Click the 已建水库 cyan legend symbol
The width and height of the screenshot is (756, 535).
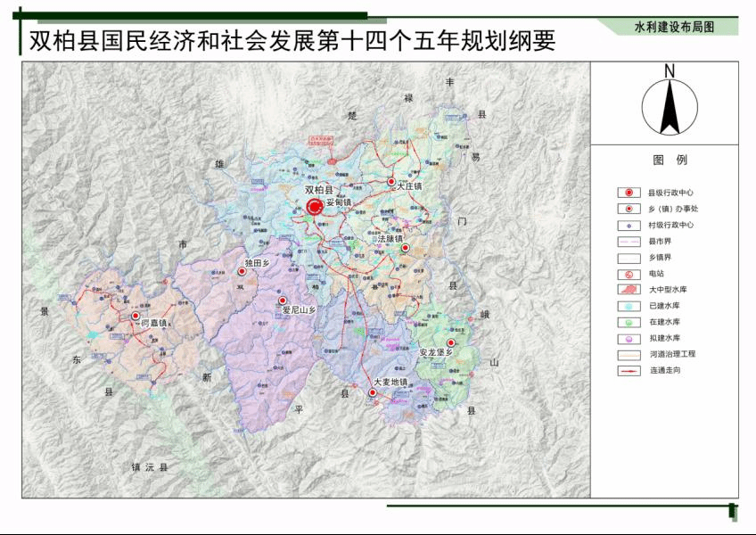click(x=629, y=306)
